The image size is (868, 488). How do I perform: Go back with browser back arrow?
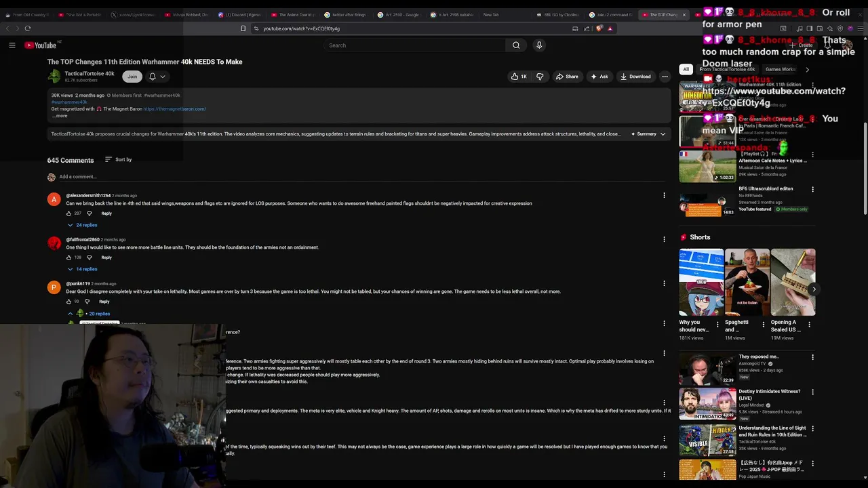point(7,28)
